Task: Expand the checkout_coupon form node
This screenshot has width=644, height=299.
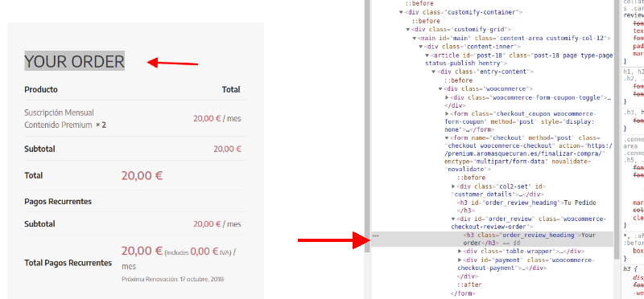Action: (x=448, y=113)
